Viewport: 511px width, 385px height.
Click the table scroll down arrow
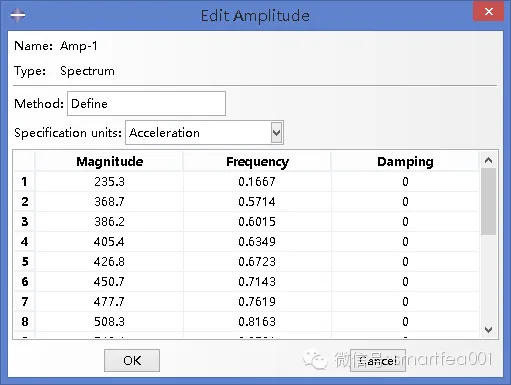489,330
